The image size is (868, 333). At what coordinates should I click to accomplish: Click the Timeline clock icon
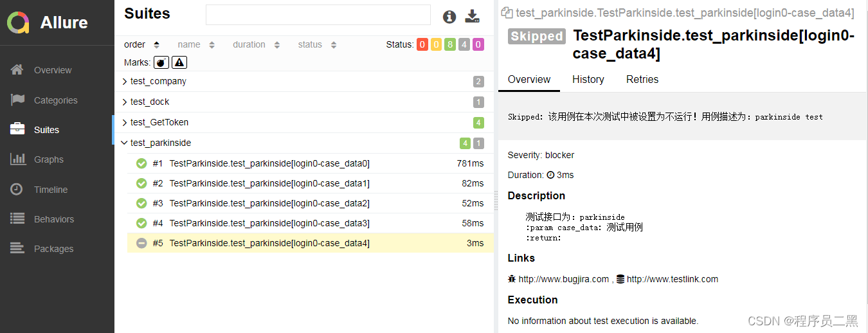pyautogui.click(x=17, y=189)
